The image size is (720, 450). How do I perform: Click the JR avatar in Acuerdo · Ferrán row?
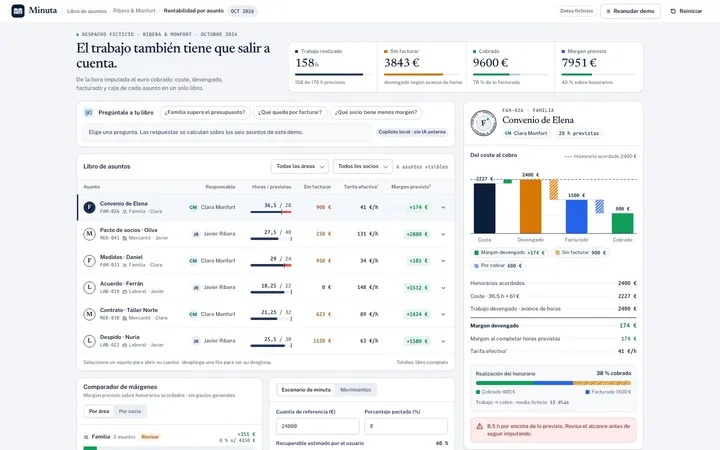196,287
